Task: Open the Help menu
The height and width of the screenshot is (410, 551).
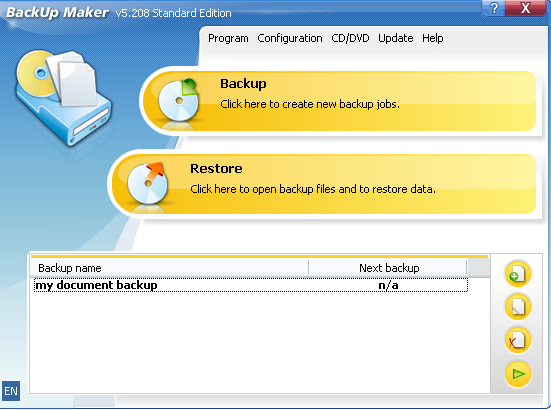Action: [432, 38]
